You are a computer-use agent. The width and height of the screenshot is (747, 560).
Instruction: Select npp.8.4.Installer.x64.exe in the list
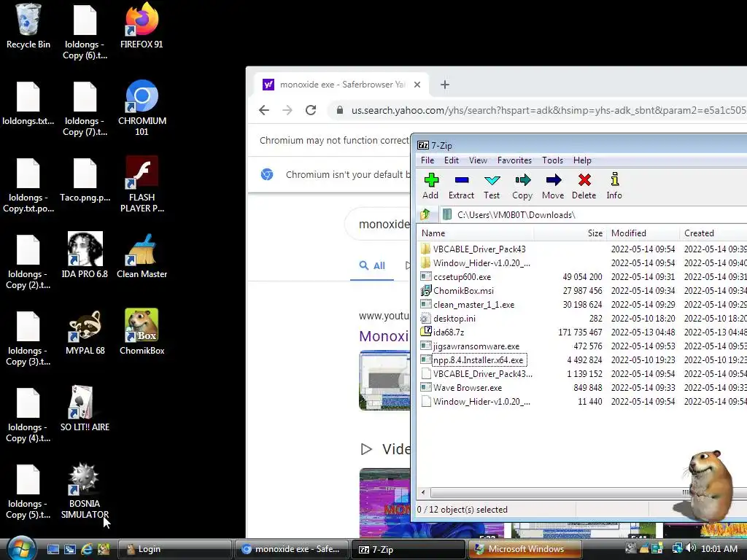coord(583,360)
